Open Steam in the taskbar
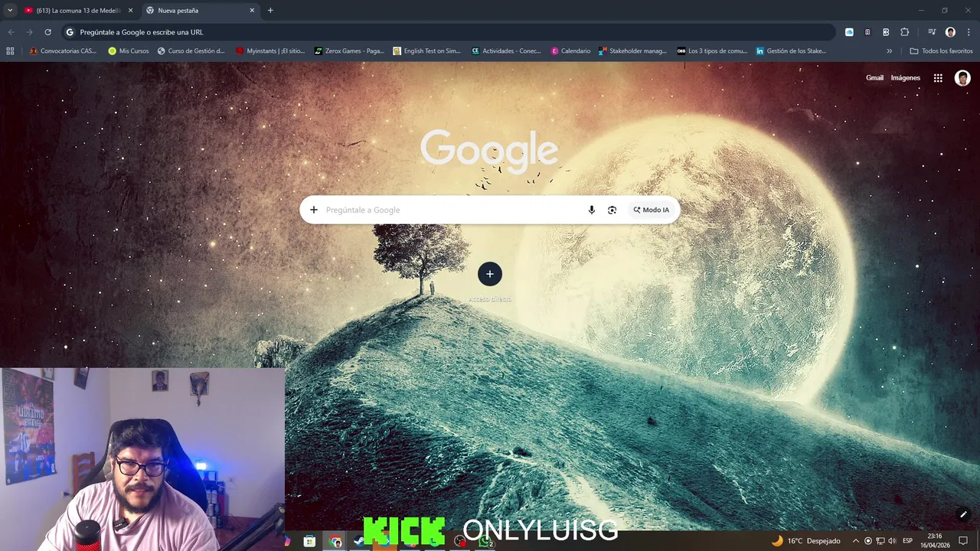The image size is (980, 551). pyautogui.click(x=358, y=541)
